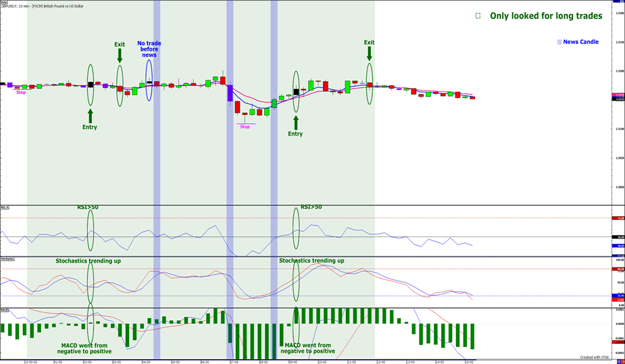
Task: Click the 'Only looked for long trades' note
Action: pos(546,16)
